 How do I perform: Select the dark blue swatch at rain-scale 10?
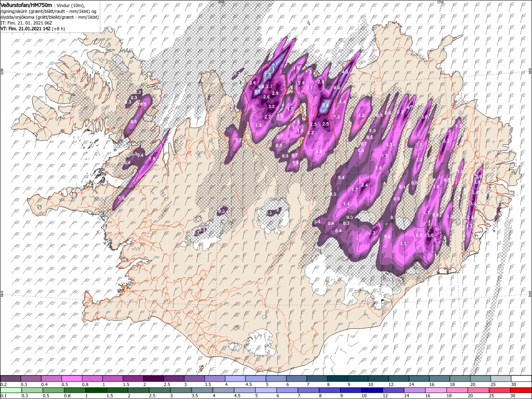coord(371,390)
